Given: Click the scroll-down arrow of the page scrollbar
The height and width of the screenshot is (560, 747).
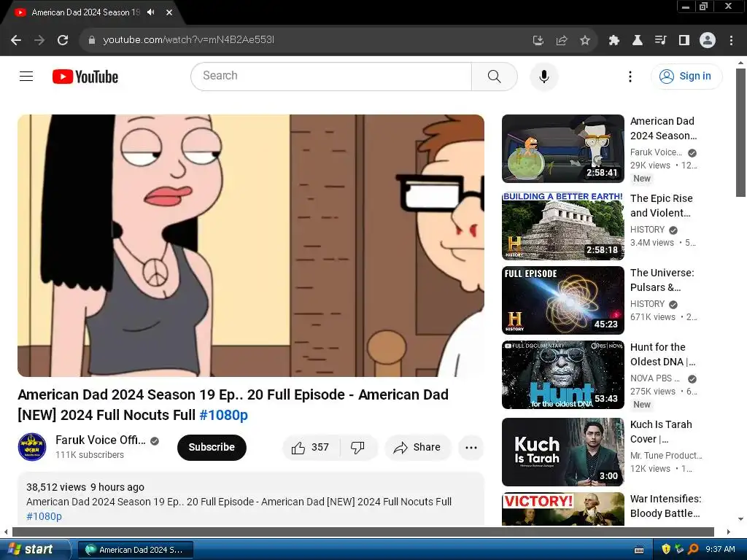Looking at the screenshot, I should coord(740,519).
